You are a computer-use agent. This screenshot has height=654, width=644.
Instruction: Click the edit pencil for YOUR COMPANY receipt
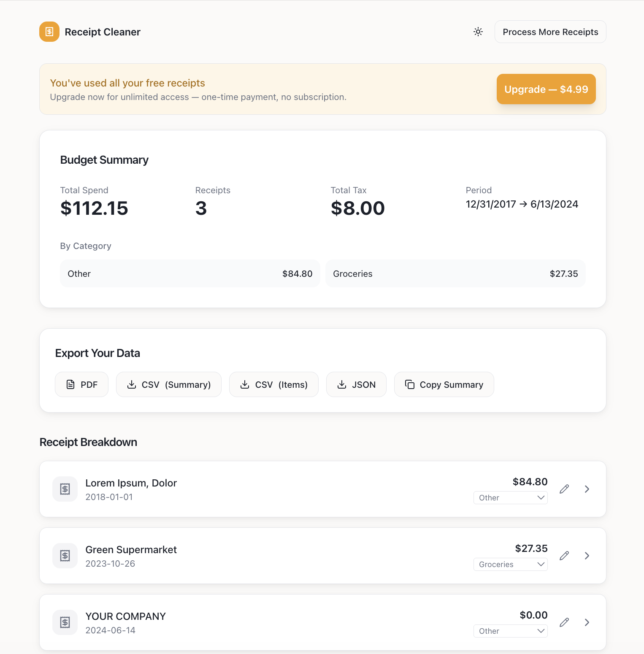click(564, 622)
